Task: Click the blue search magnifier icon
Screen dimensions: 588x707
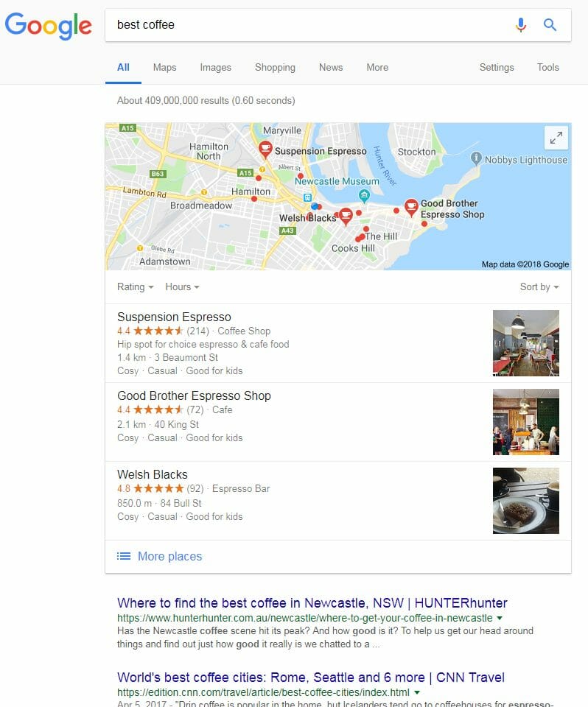Action: (550, 25)
